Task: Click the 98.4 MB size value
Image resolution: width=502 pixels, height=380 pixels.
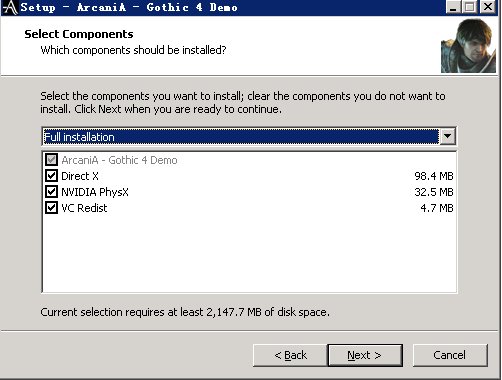Action: (434, 176)
